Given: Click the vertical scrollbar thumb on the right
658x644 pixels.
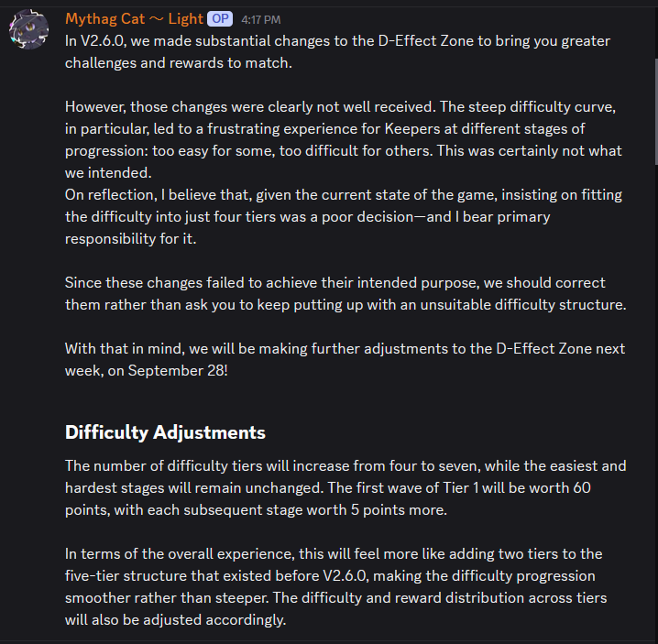Looking at the screenshot, I should pos(655,111).
